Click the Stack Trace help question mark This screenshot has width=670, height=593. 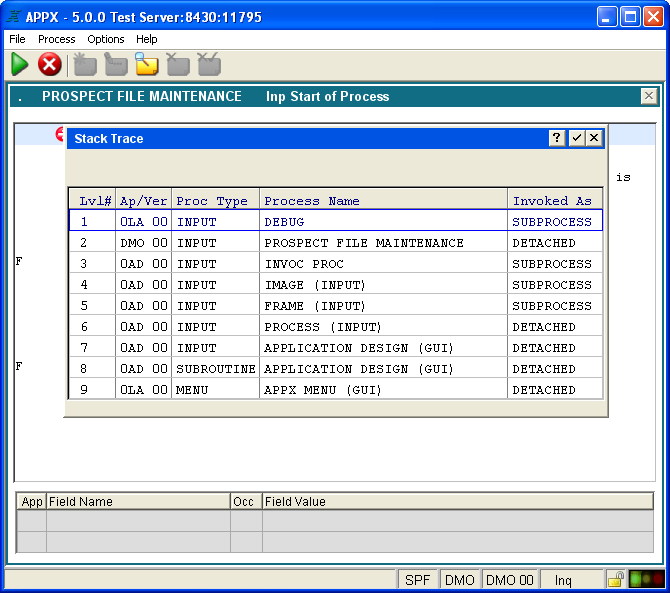pyautogui.click(x=557, y=138)
